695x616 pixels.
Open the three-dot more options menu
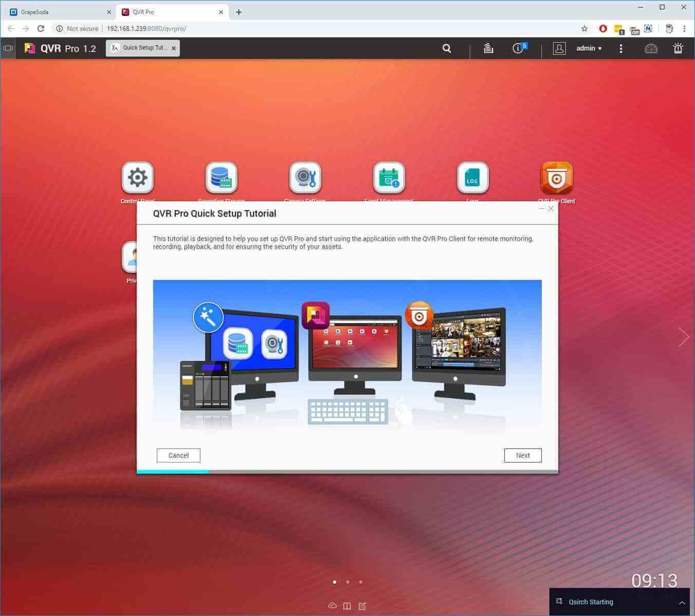click(621, 48)
